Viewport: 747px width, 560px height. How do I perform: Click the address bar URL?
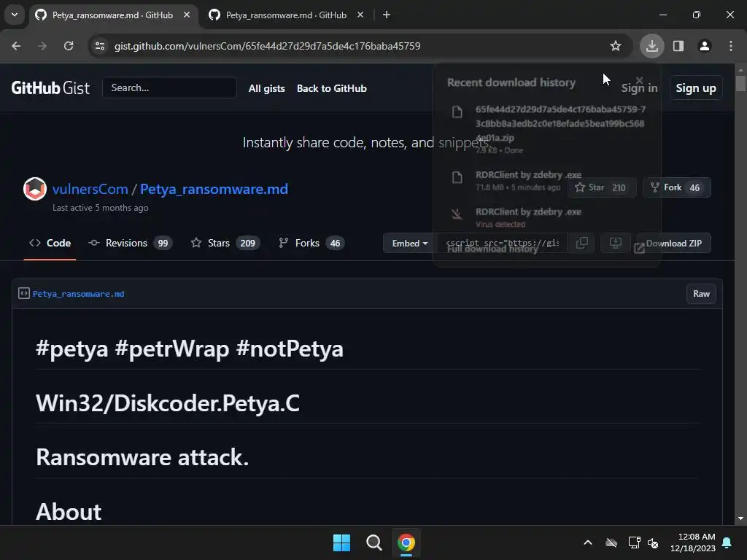click(267, 46)
